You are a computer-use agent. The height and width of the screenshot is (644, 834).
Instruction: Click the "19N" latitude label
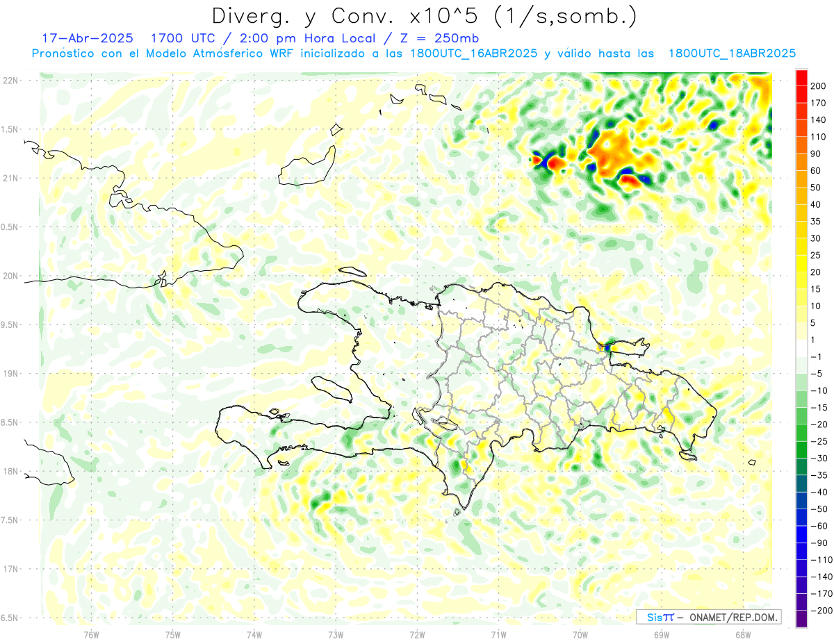(11, 374)
